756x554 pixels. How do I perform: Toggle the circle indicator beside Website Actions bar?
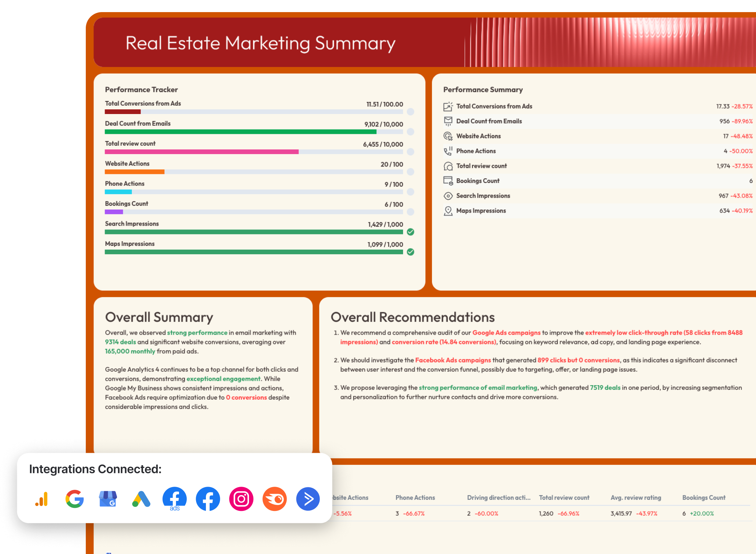point(410,172)
